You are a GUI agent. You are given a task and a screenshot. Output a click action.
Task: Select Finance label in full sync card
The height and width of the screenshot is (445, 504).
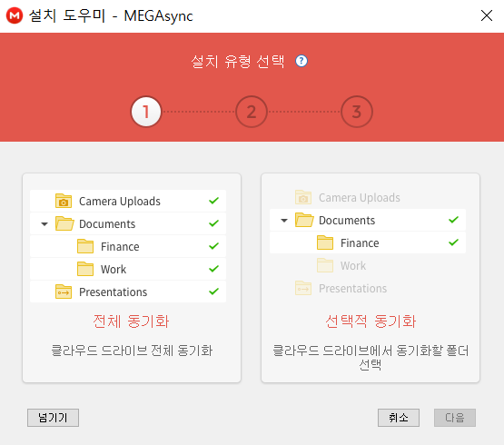tap(120, 247)
